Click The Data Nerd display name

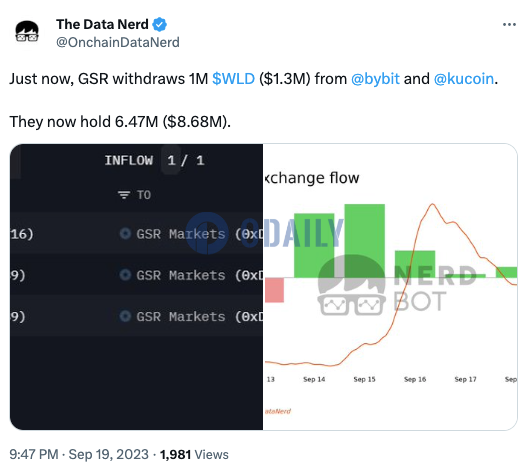[x=102, y=24]
